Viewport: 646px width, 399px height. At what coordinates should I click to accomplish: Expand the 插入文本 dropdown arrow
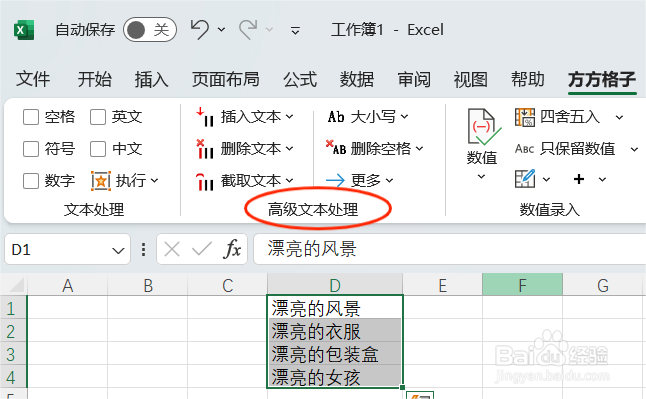pyautogui.click(x=290, y=117)
